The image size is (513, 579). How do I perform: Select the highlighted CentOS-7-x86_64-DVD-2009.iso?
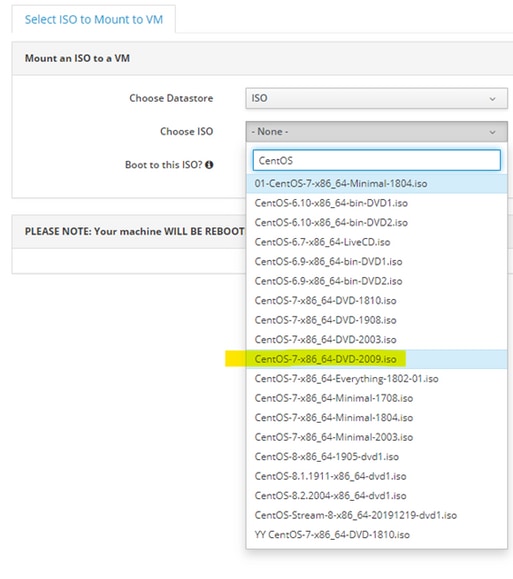[x=376, y=359]
